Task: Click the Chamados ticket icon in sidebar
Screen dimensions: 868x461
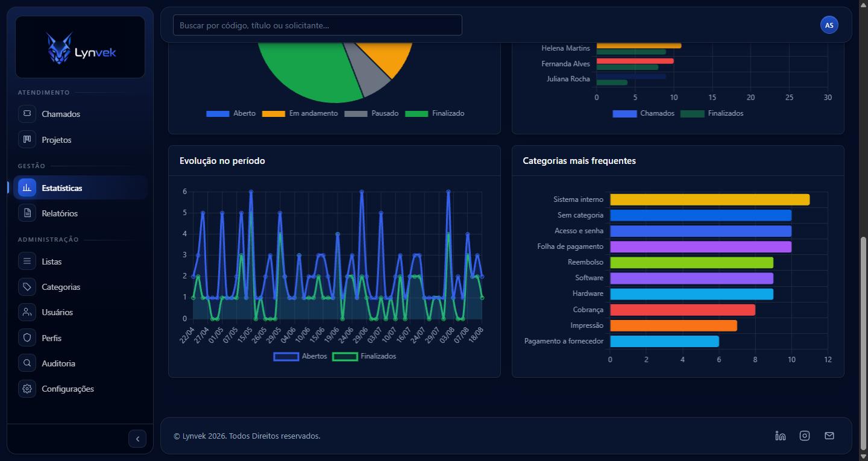Action: click(27, 114)
